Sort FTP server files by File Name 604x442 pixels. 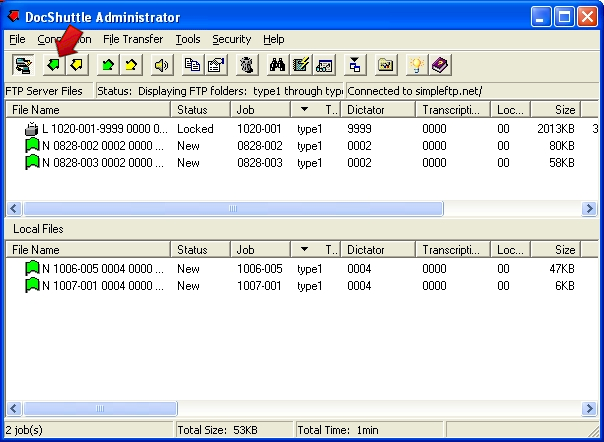(88, 110)
